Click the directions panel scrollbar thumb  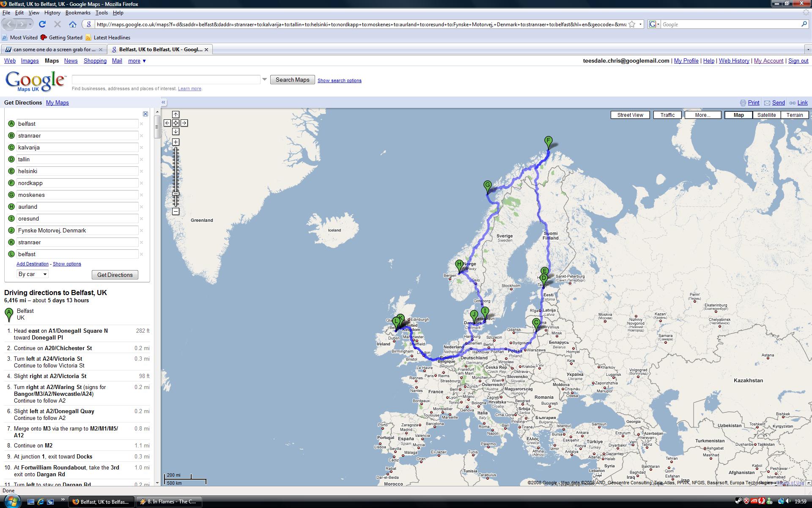157,127
